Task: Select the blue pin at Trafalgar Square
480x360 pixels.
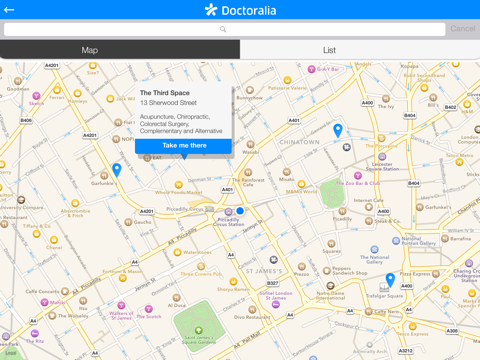Action: (390, 280)
